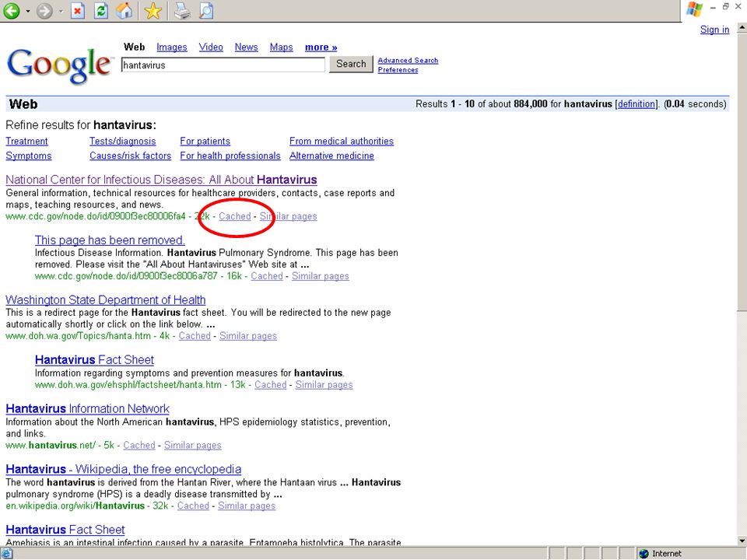Open 'This page has been removed.' result
Screen dimensions: 747x560
click(110, 240)
